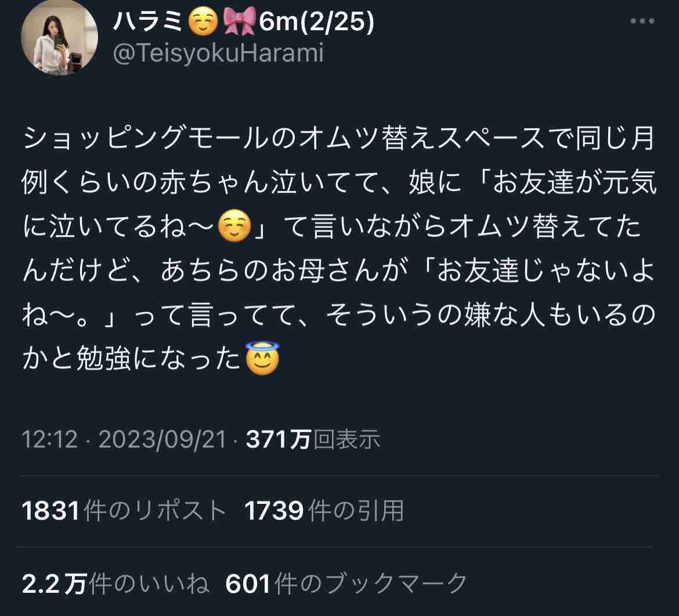
Task: Tap the 12:12 post time
Action: 50,440
